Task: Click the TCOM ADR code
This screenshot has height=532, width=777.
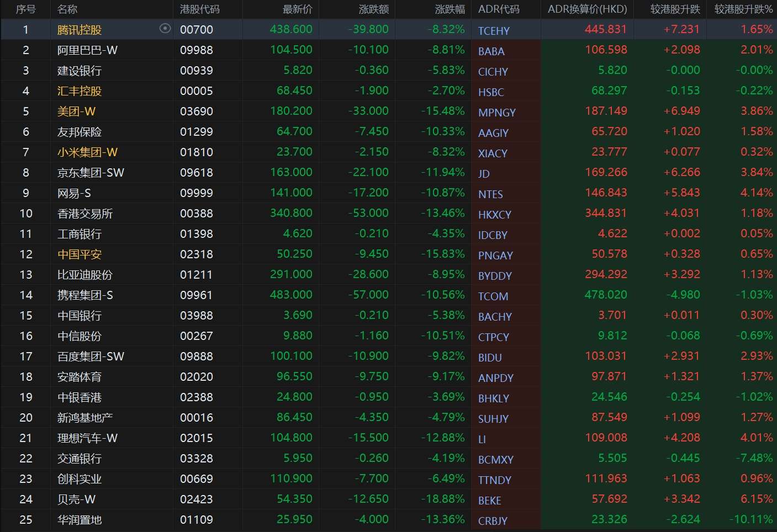Action: pos(493,296)
